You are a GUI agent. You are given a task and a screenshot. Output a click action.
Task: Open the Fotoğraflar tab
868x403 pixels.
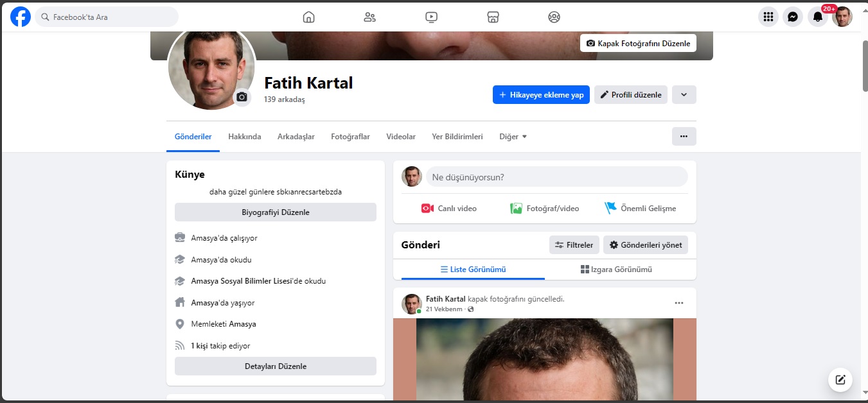tap(350, 137)
